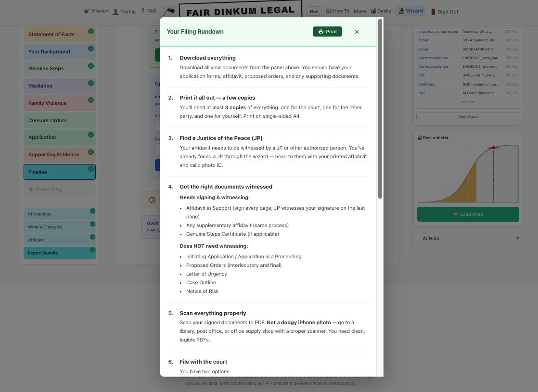Image resolution: width=538 pixels, height=392 pixels.
Task: Select the Finalise step
Action: (x=60, y=172)
